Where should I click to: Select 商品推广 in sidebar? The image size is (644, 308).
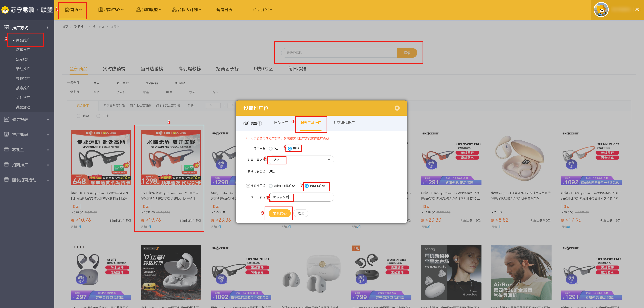pyautogui.click(x=23, y=40)
